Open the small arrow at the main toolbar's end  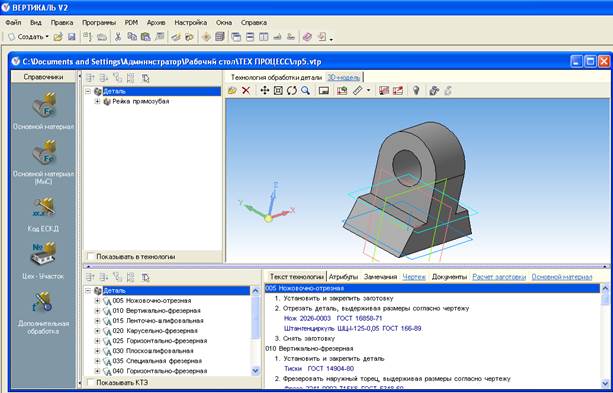pos(332,39)
